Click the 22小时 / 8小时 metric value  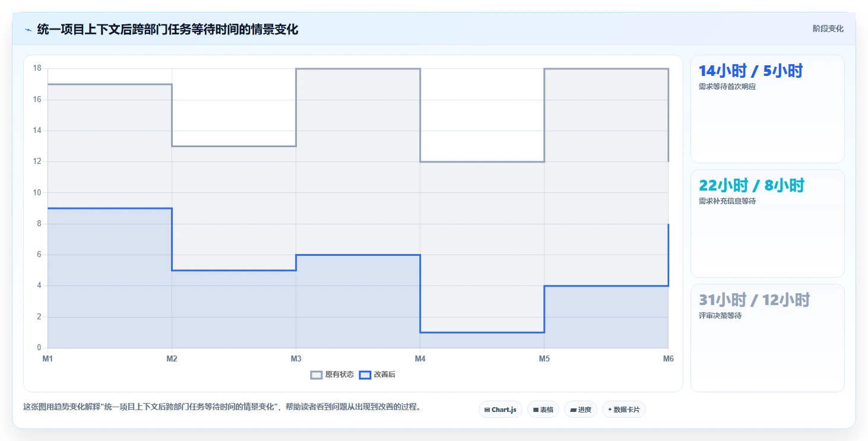click(x=751, y=185)
